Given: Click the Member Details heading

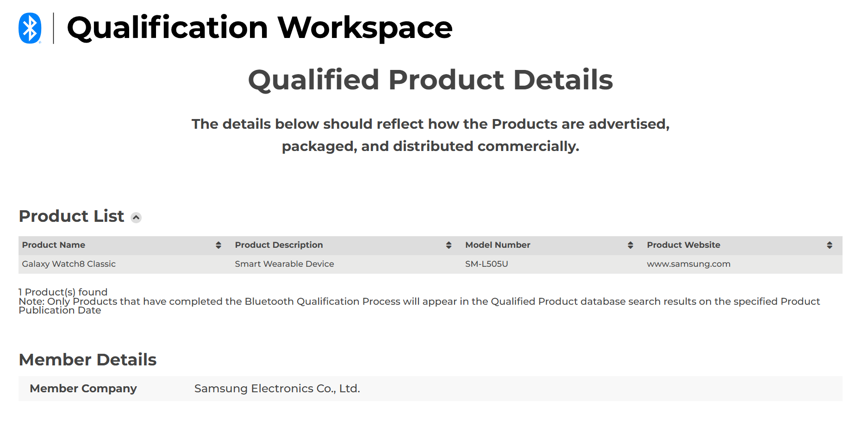Looking at the screenshot, I should tap(88, 360).
